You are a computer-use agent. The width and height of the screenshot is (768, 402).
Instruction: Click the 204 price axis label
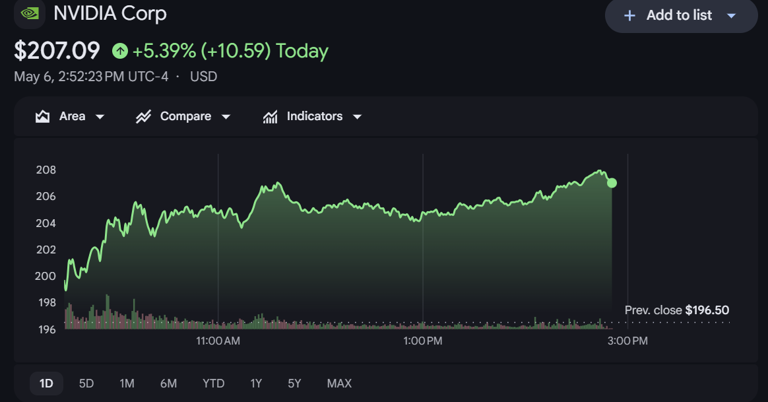click(x=46, y=223)
